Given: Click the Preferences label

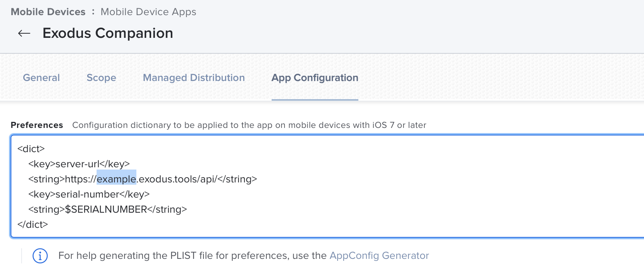Looking at the screenshot, I should pos(37,125).
